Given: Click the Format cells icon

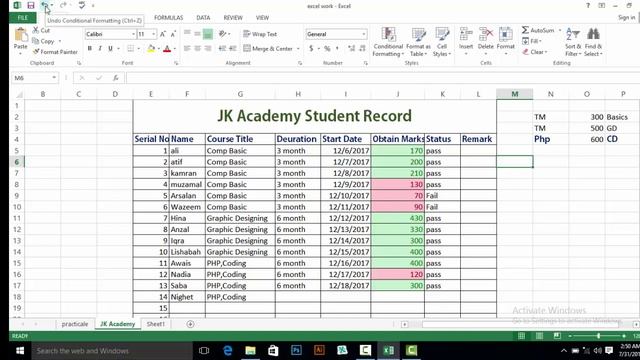Looking at the screenshot, I should pyautogui.click(x=505, y=35).
